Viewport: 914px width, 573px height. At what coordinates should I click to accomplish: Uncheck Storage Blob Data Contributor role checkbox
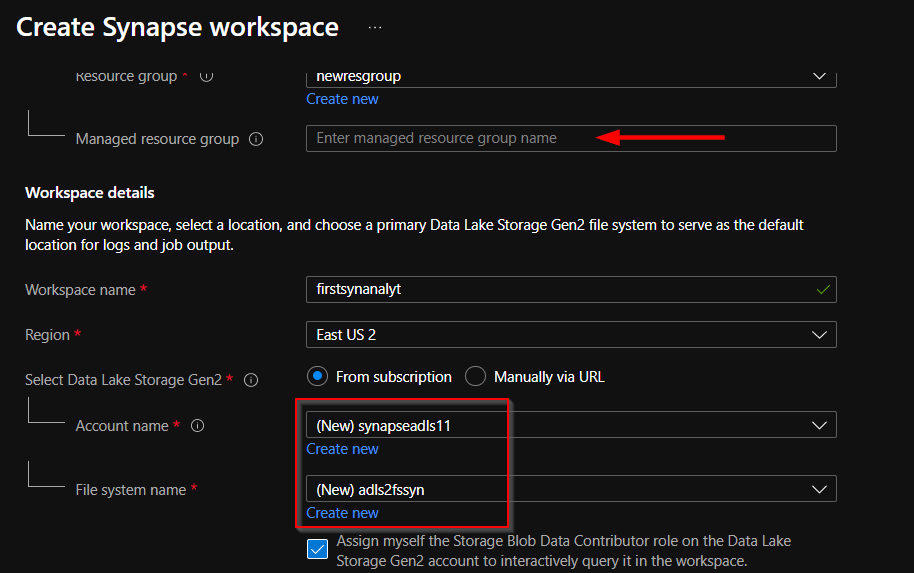pos(318,549)
